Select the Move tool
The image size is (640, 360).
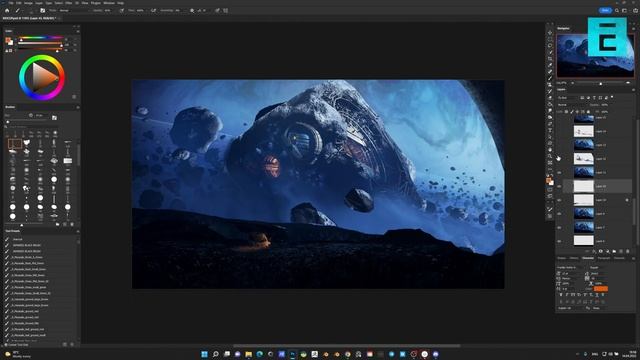click(550, 33)
